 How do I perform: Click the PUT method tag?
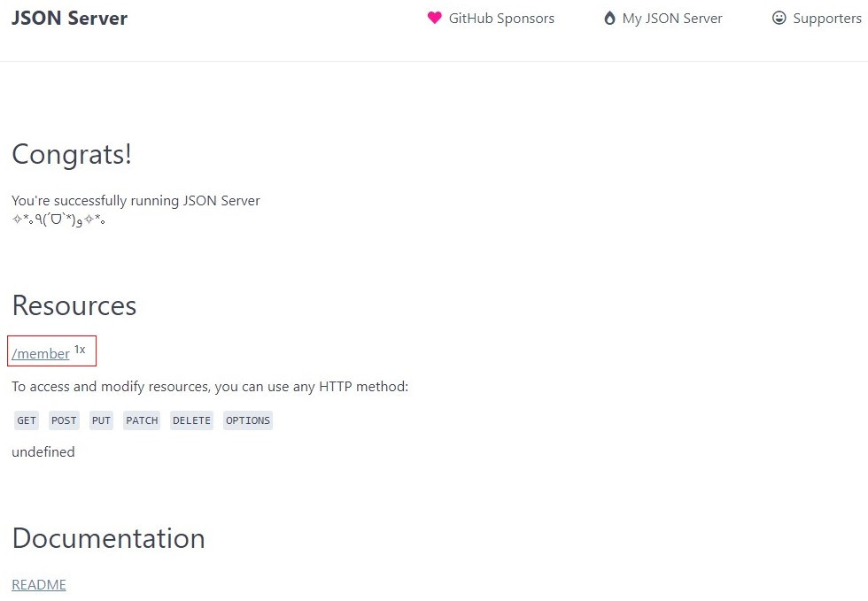(101, 420)
